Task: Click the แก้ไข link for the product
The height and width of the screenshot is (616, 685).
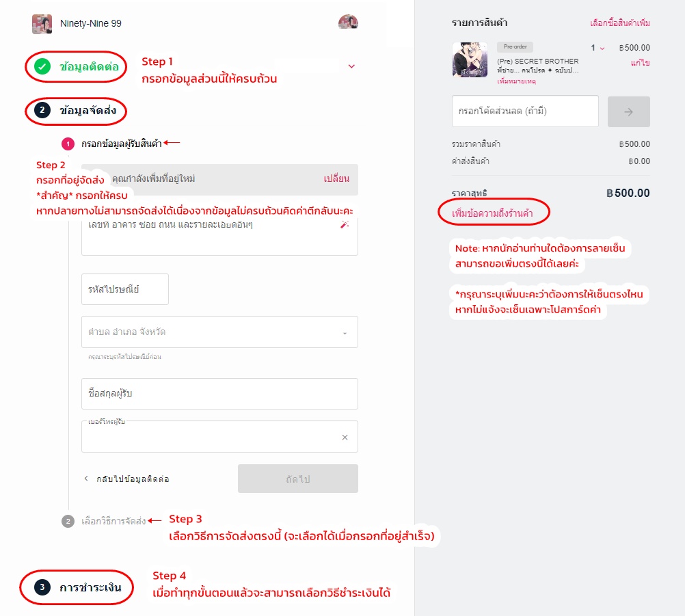Action: [640, 63]
